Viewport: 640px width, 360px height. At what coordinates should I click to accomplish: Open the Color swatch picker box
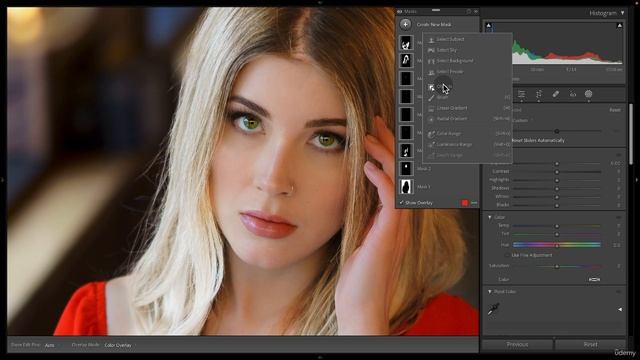(x=594, y=280)
